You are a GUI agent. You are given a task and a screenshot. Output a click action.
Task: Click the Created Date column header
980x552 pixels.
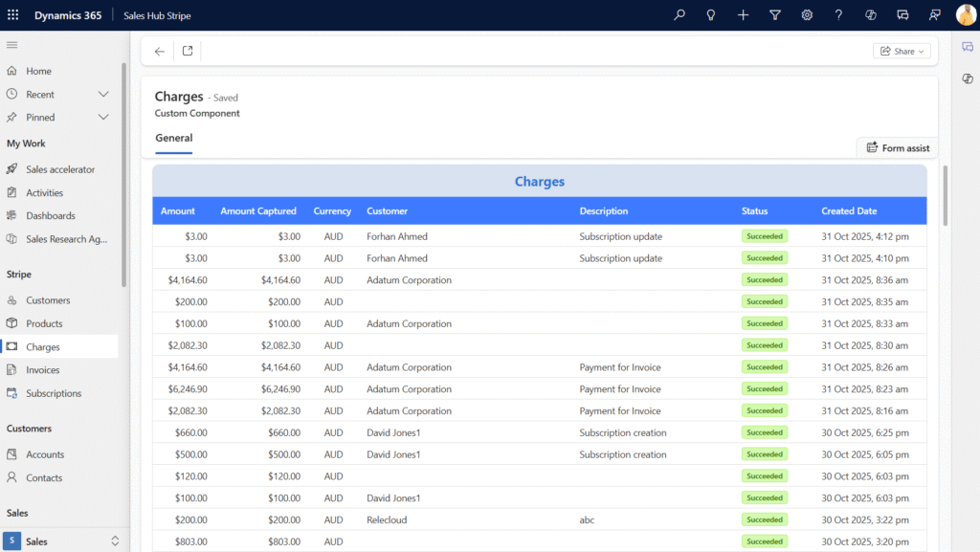pyautogui.click(x=849, y=211)
